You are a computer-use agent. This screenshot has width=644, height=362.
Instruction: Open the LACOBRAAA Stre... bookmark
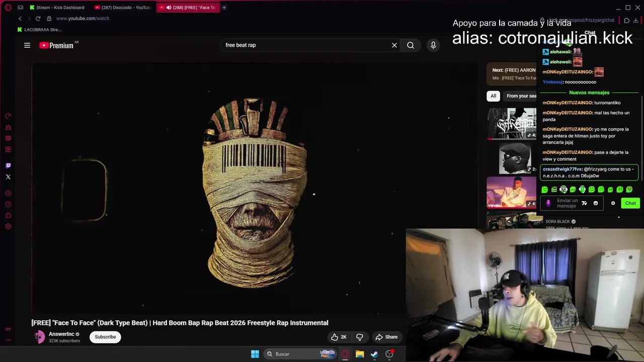pyautogui.click(x=39, y=30)
